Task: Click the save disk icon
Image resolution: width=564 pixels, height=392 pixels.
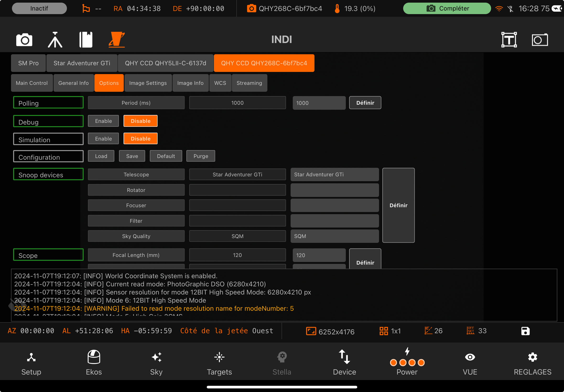Action: (x=525, y=331)
